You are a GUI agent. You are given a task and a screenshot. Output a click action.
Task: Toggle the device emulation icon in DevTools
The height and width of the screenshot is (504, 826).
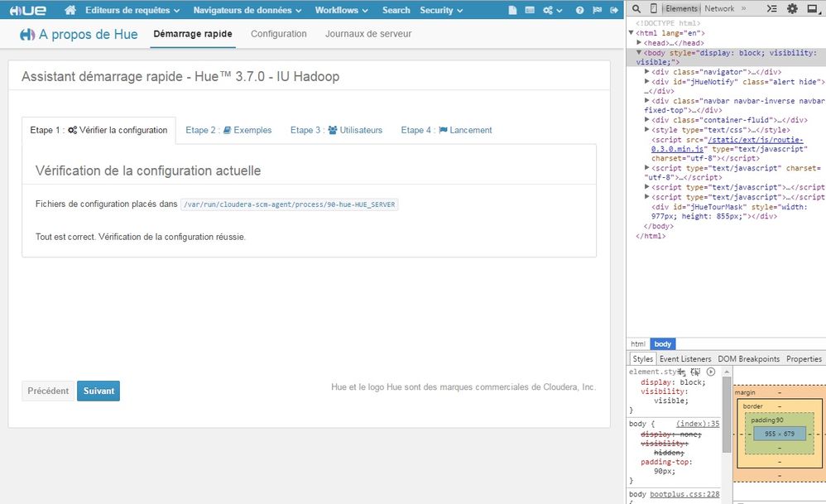(653, 9)
